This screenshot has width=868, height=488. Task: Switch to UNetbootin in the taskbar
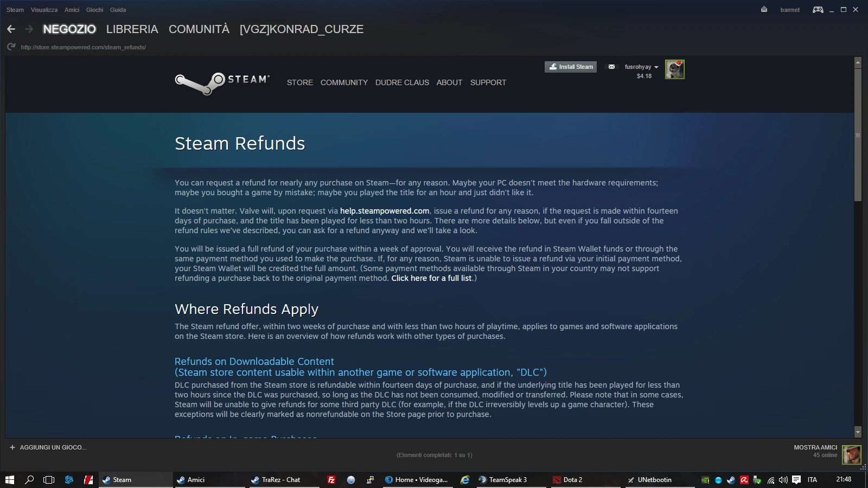[x=660, y=480]
